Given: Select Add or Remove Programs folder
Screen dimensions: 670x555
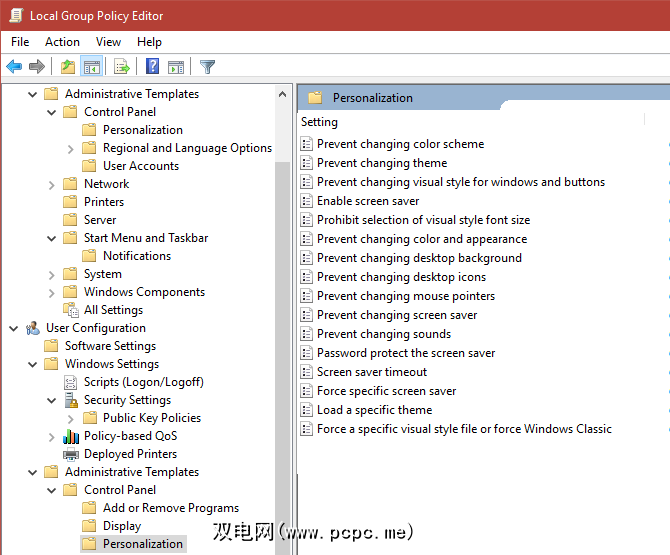Looking at the screenshot, I should [x=170, y=508].
